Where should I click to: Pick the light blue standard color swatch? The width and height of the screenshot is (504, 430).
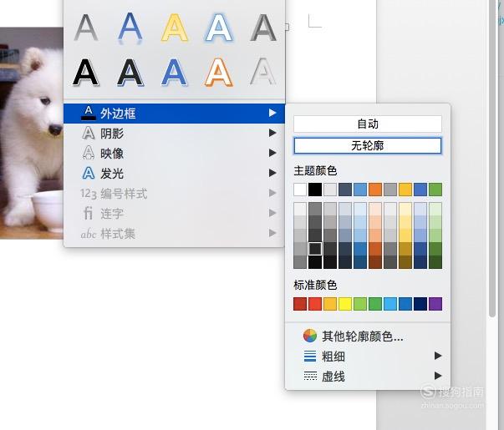click(390, 304)
